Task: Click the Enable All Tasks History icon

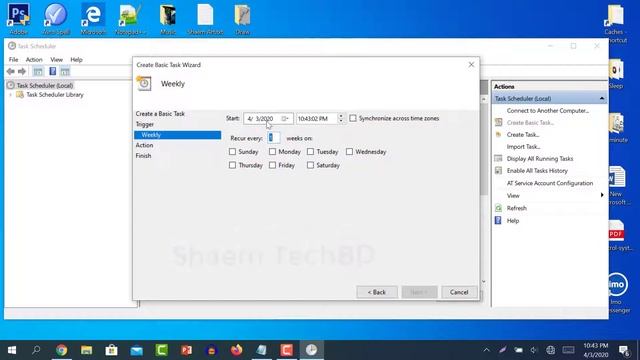Action: point(498,171)
